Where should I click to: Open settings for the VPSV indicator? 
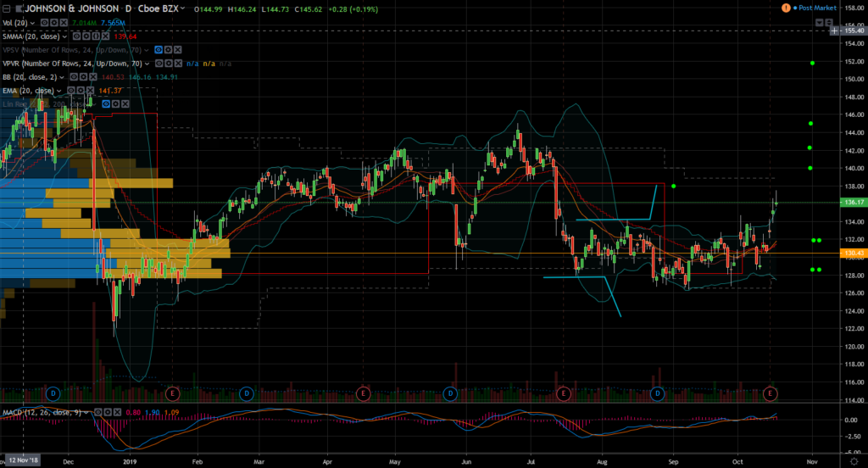(168, 50)
